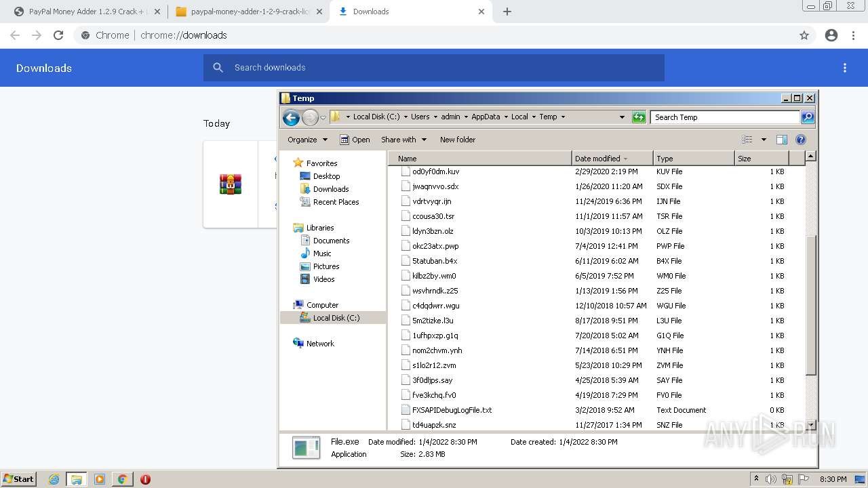868x488 pixels.
Task: Select Network in navigation pane
Action: (x=320, y=344)
